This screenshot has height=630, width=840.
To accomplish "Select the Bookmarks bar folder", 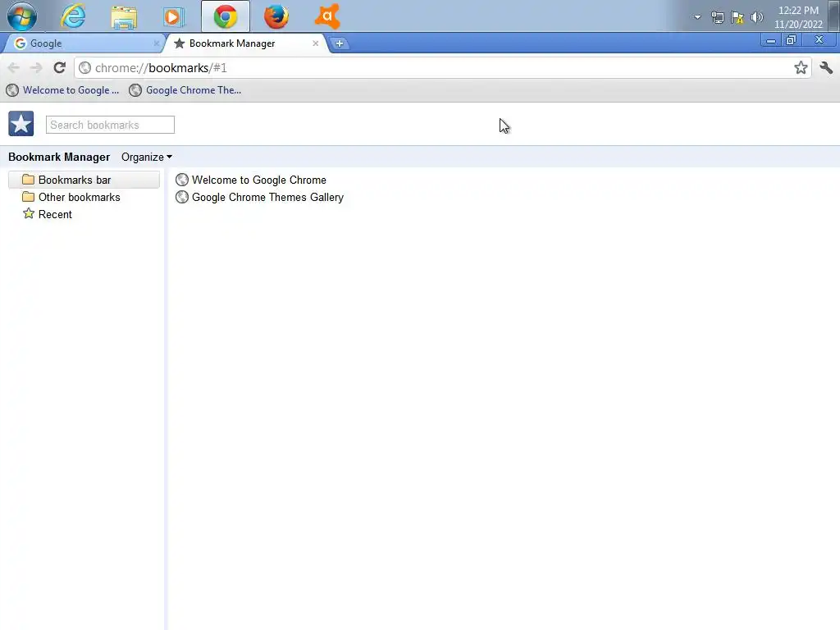I will [84, 180].
